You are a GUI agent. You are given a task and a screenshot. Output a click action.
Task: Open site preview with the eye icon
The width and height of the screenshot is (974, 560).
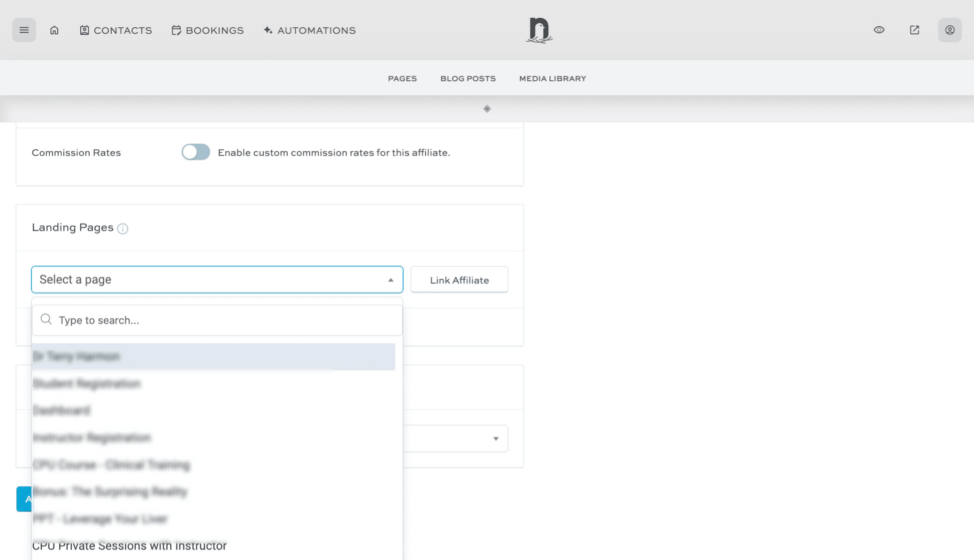pos(879,30)
